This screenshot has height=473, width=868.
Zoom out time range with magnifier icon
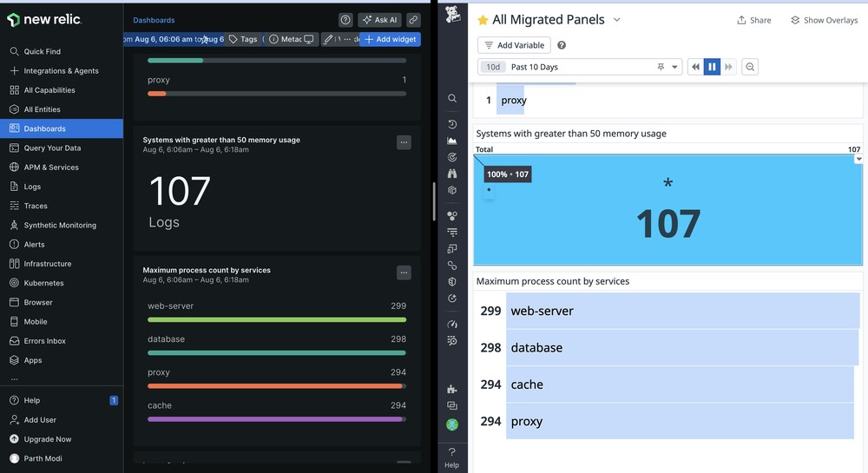tap(751, 67)
